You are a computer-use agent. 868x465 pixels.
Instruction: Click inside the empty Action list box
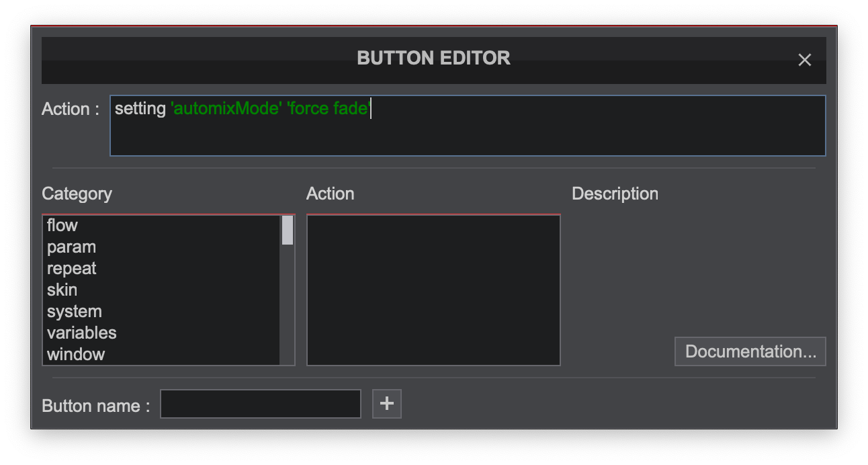(433, 290)
